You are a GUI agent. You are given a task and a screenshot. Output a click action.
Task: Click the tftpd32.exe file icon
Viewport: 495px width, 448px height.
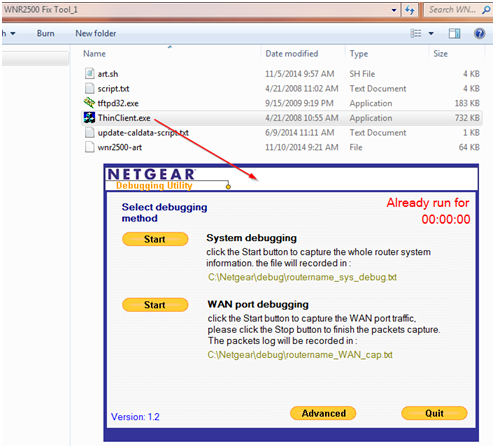[89, 103]
